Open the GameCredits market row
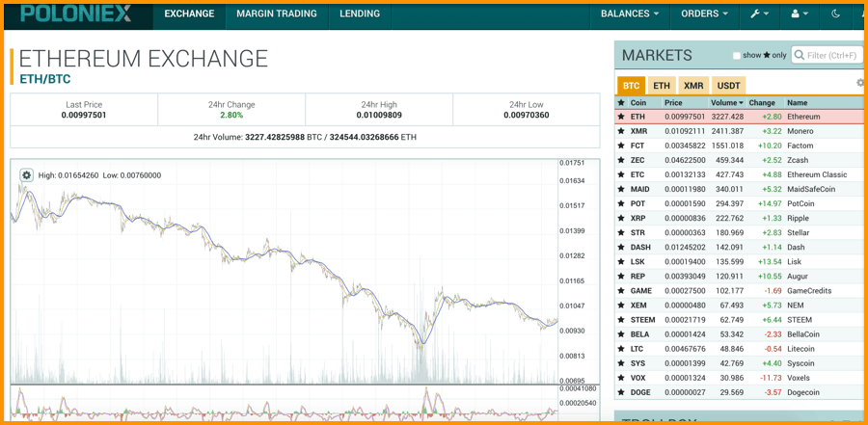 [740, 290]
